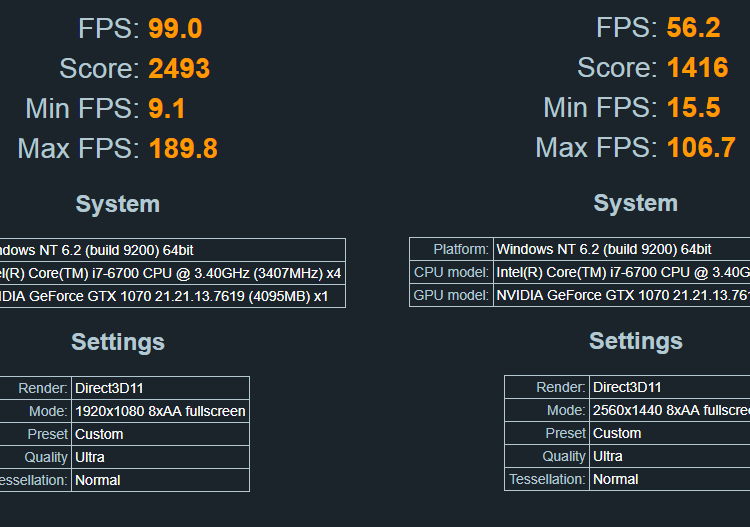Click the Min FPS value 15.5
750x527 pixels.
693,108
